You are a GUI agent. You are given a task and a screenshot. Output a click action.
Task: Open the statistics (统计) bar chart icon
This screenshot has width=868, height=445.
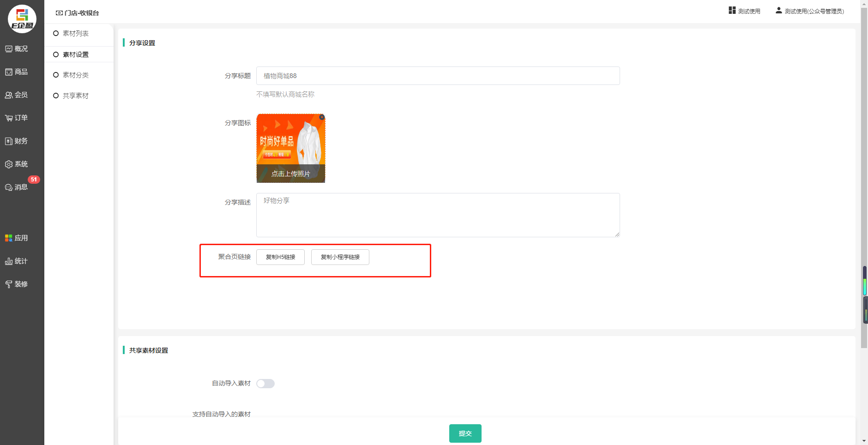pyautogui.click(x=9, y=261)
